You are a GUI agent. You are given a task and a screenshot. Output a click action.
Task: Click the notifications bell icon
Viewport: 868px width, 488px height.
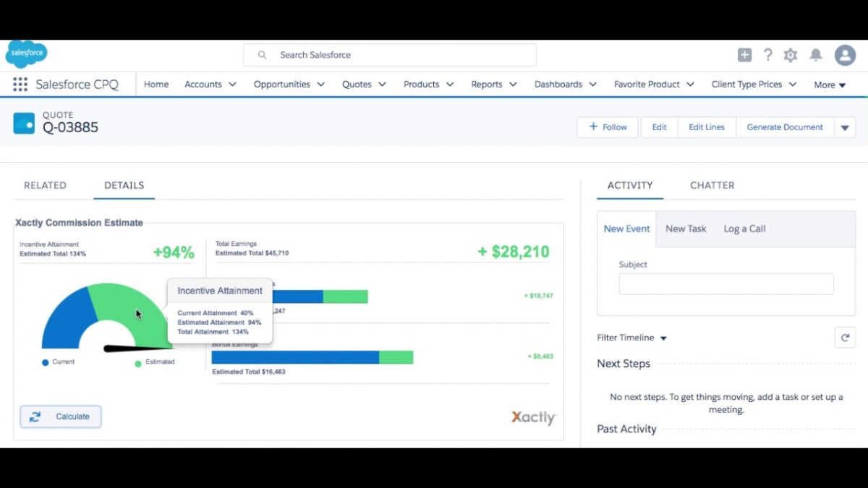[x=817, y=54]
